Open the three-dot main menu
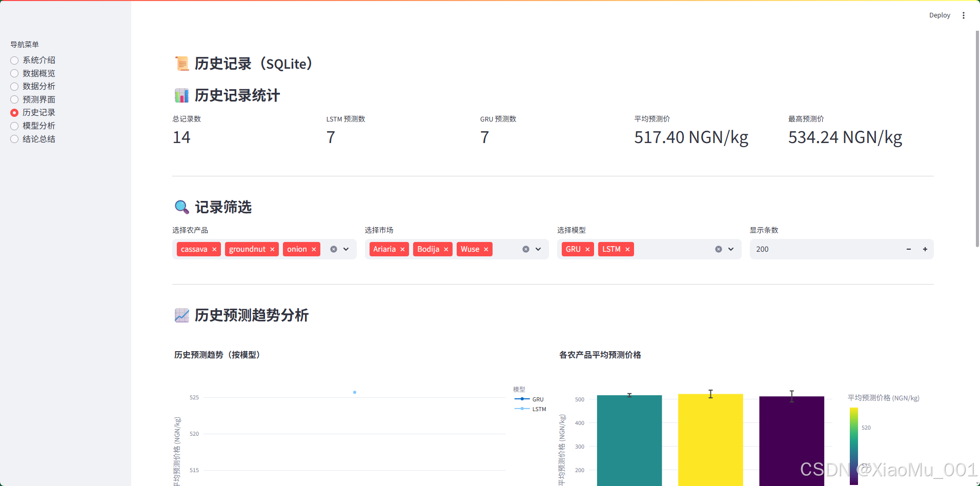Viewport: 980px width, 486px height. tap(964, 15)
